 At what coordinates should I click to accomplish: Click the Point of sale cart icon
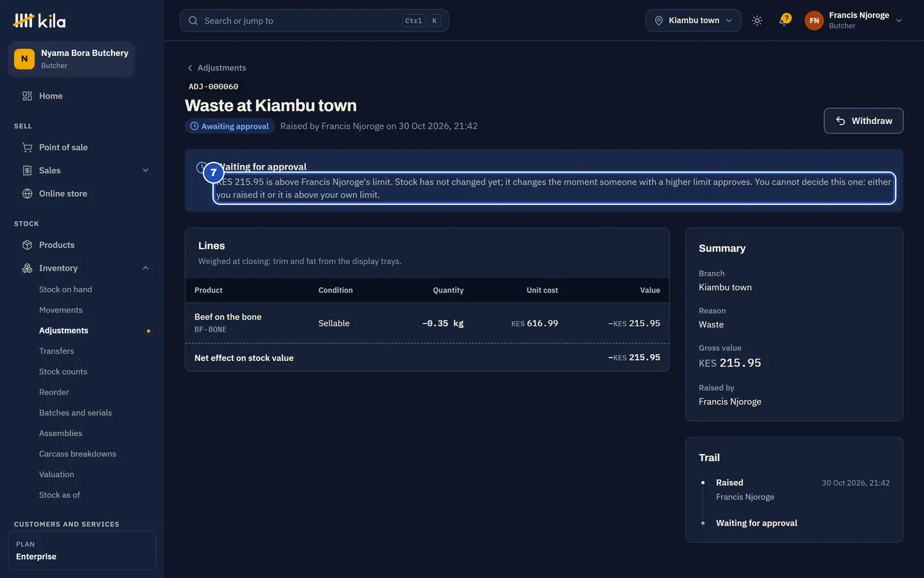pyautogui.click(x=27, y=147)
